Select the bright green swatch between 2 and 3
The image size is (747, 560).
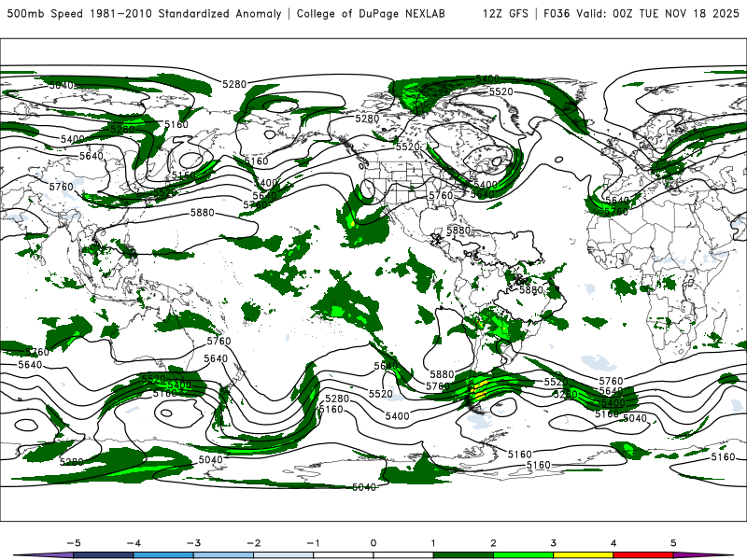coord(523,555)
